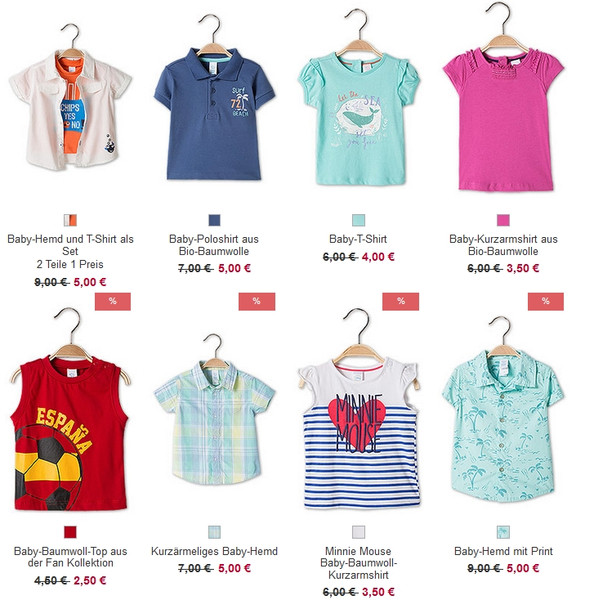Select the turquoise swatch under whale T-shirt
The width and height of the screenshot is (594, 600).
(x=359, y=220)
